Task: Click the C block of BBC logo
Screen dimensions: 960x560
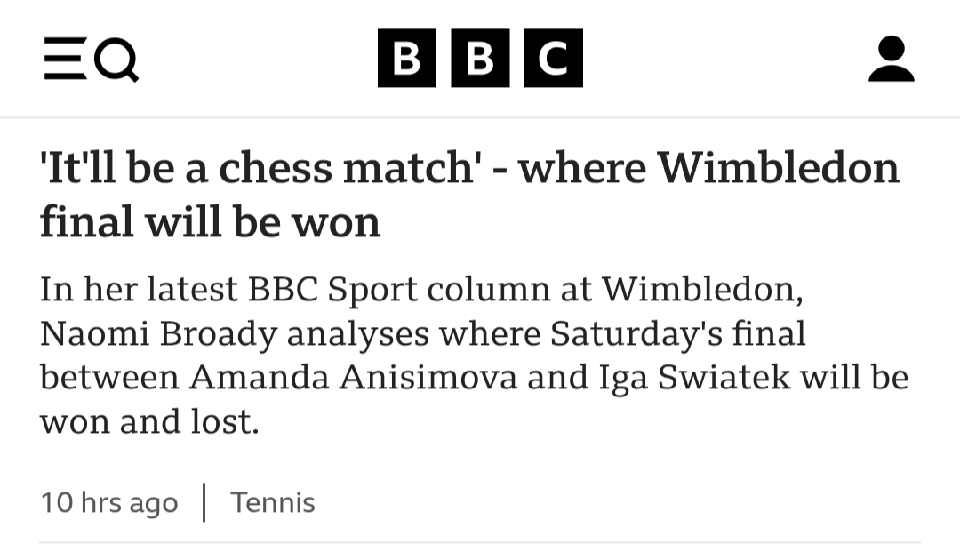Action: (553, 59)
